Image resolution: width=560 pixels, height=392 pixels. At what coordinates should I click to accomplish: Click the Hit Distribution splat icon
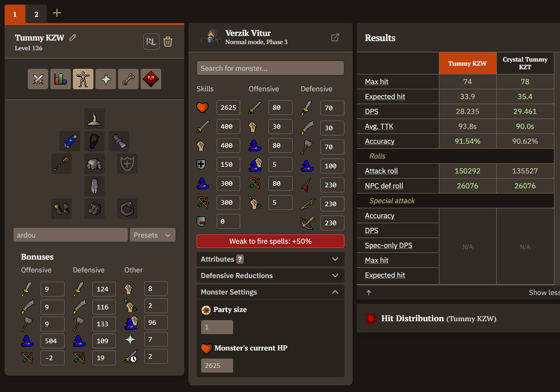[x=371, y=318]
